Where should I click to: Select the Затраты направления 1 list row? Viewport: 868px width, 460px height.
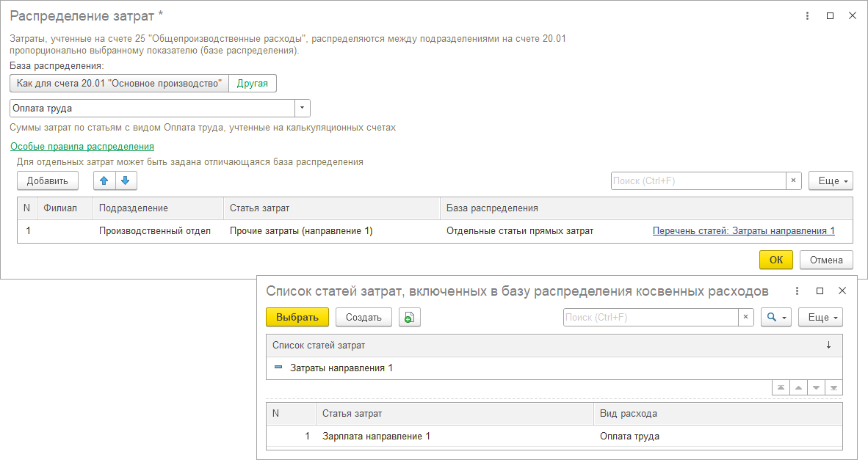pyautogui.click(x=554, y=368)
